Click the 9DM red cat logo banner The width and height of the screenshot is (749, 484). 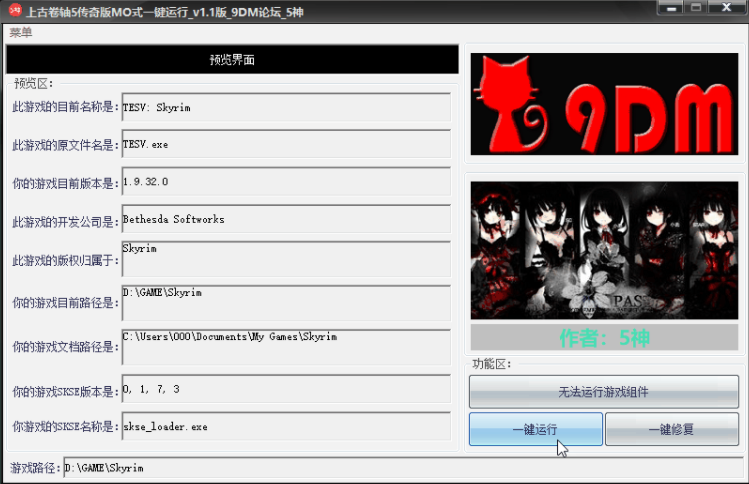coord(604,104)
